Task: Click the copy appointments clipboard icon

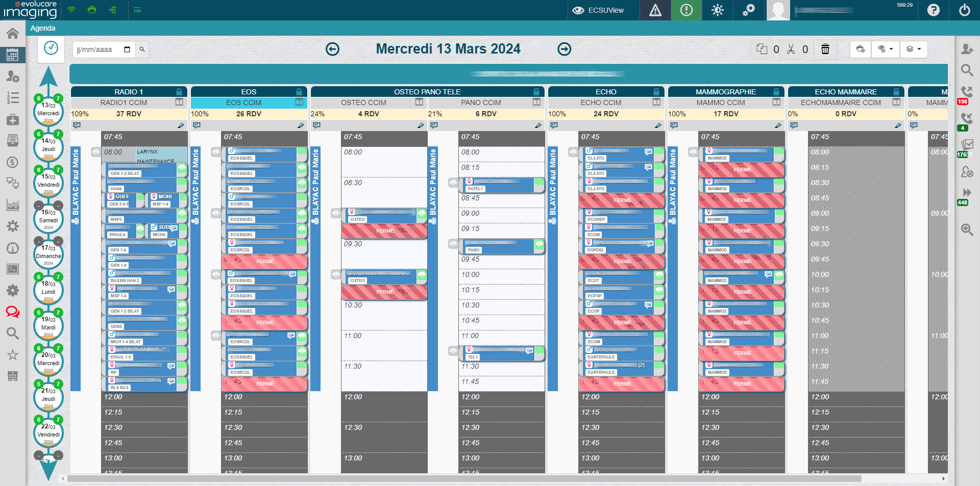Action: tap(762, 49)
